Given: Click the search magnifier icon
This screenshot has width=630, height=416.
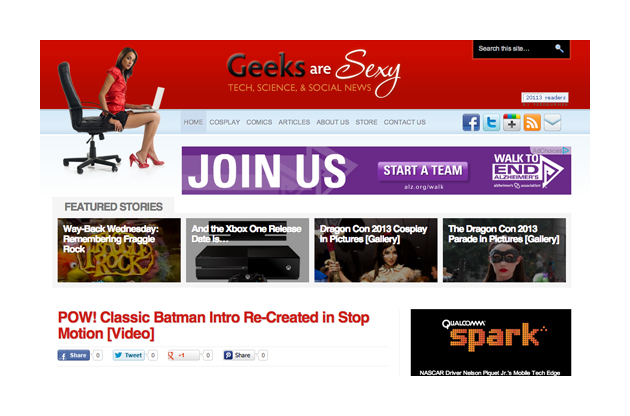Looking at the screenshot, I should pyautogui.click(x=559, y=49).
